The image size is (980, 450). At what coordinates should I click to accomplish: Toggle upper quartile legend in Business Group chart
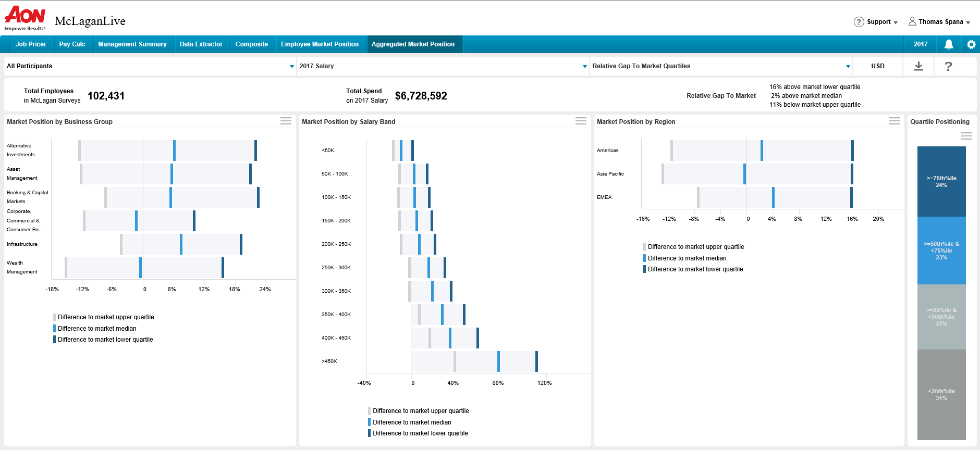tap(103, 317)
